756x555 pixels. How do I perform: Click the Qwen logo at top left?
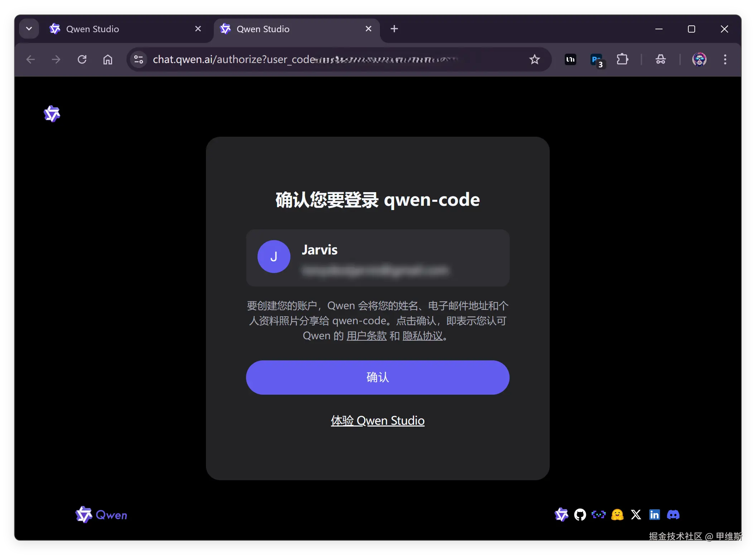click(x=52, y=114)
